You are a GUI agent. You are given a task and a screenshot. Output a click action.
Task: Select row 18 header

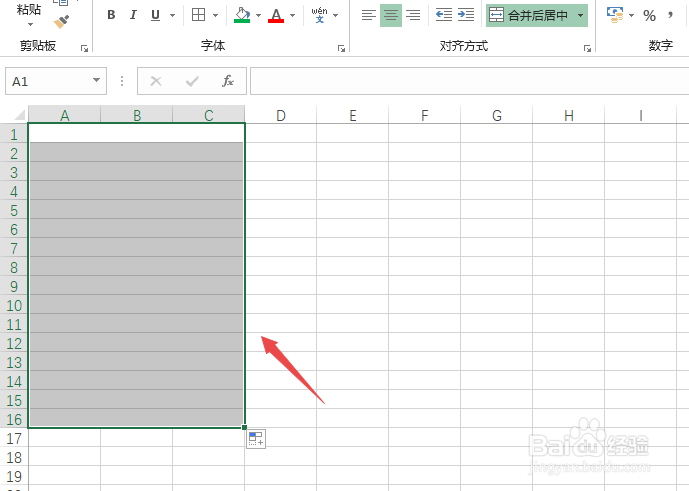click(14, 457)
